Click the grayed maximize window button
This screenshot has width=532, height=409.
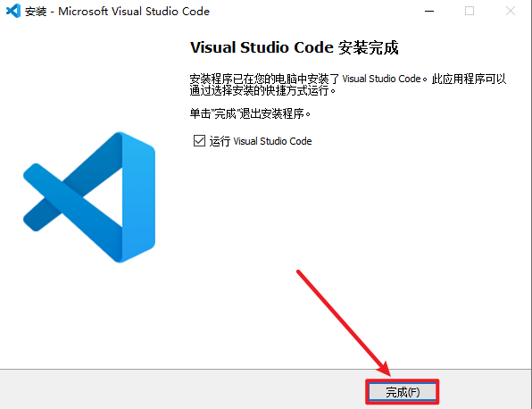click(x=470, y=11)
